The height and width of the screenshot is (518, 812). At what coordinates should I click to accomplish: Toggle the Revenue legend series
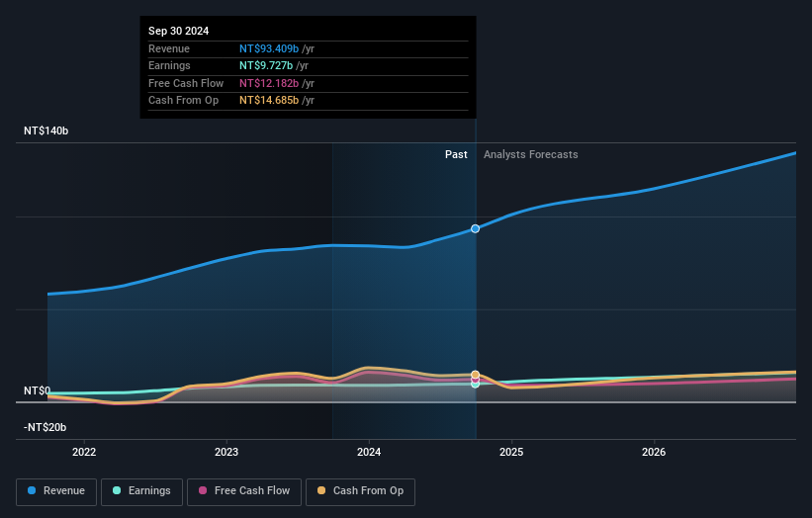[56, 491]
